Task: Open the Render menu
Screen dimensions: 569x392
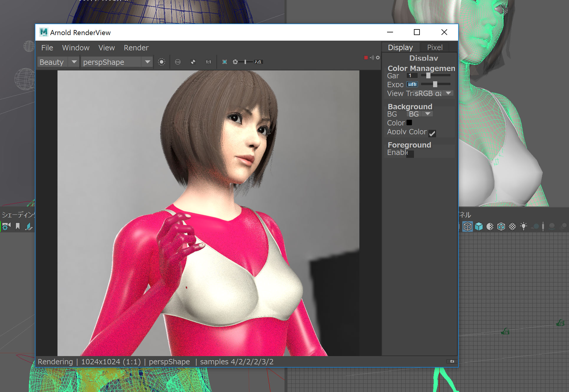Action: [x=136, y=48]
